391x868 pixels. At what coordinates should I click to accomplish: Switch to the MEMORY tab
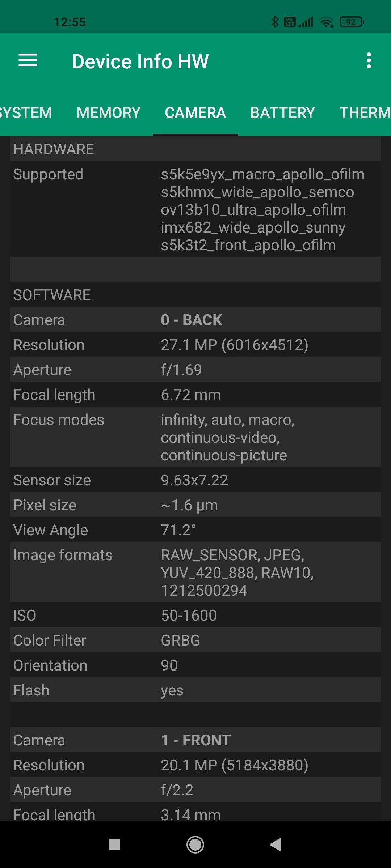coord(109,113)
